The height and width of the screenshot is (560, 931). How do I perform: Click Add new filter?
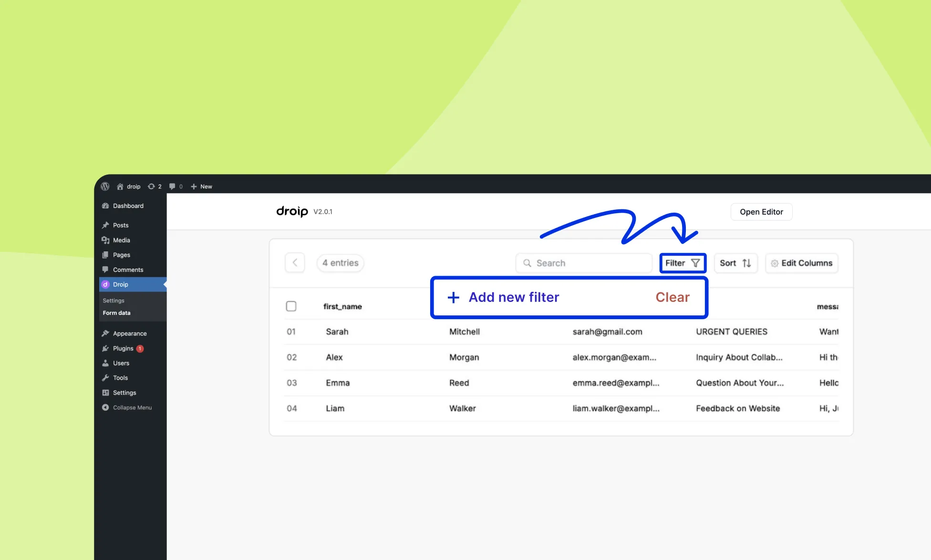tap(514, 297)
